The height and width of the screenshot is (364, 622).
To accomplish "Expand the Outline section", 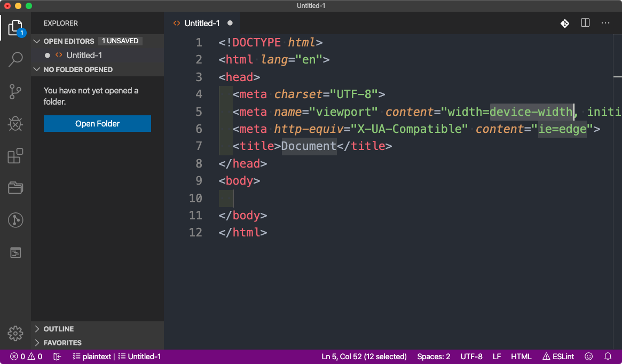I will click(x=59, y=329).
